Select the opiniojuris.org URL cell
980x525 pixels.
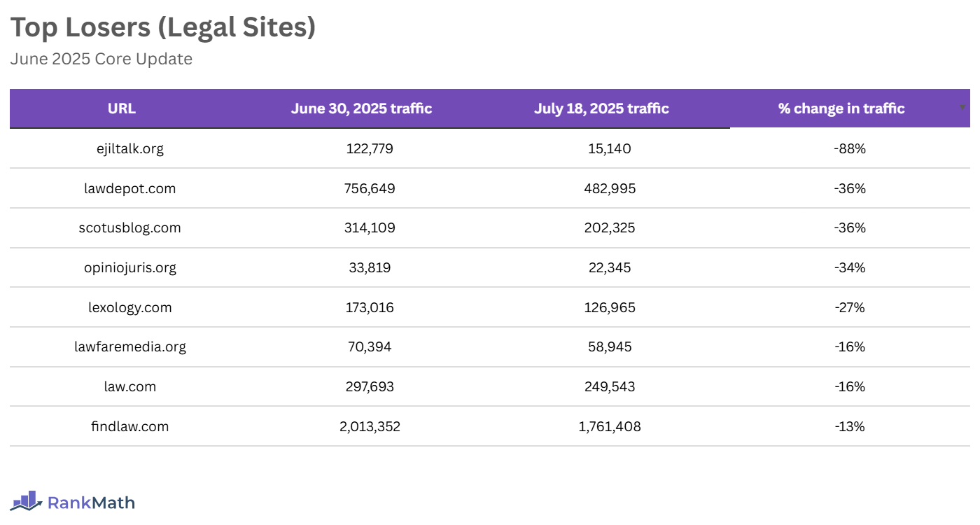point(130,267)
